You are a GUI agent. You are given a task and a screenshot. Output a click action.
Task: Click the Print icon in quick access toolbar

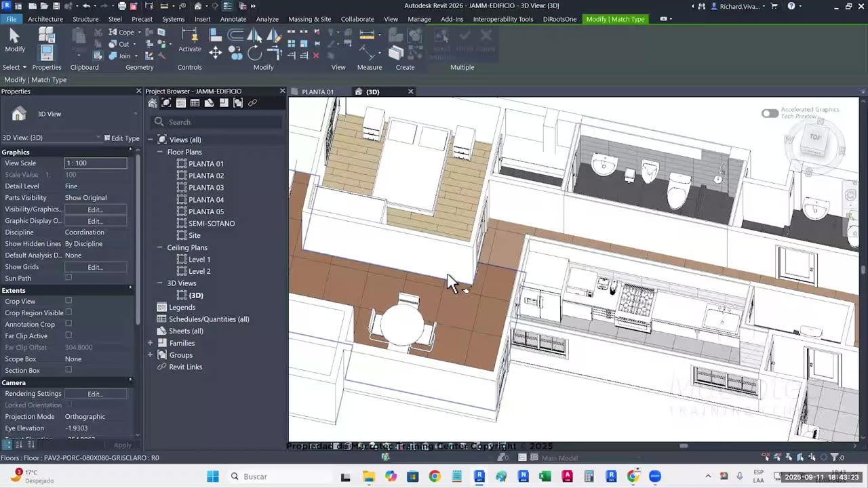click(x=122, y=6)
